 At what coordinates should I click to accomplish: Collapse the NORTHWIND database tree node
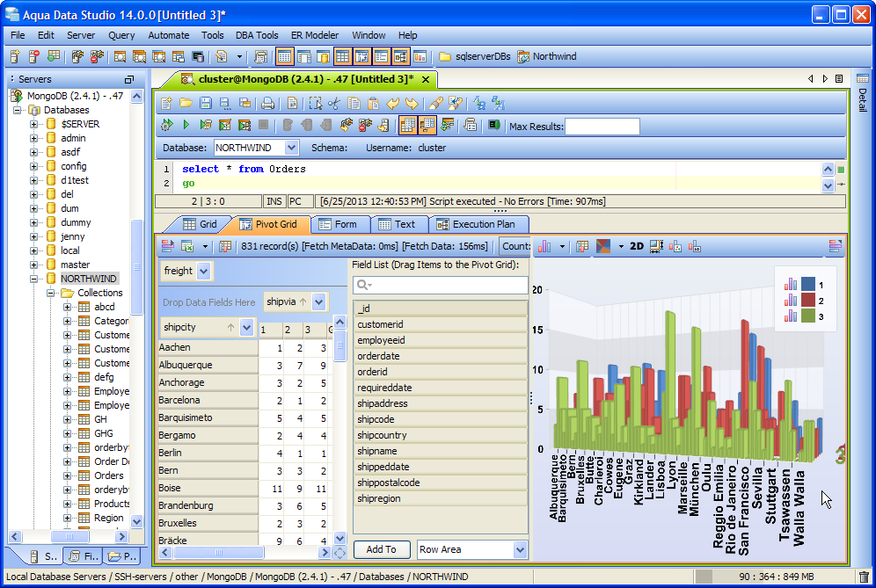[x=34, y=279]
